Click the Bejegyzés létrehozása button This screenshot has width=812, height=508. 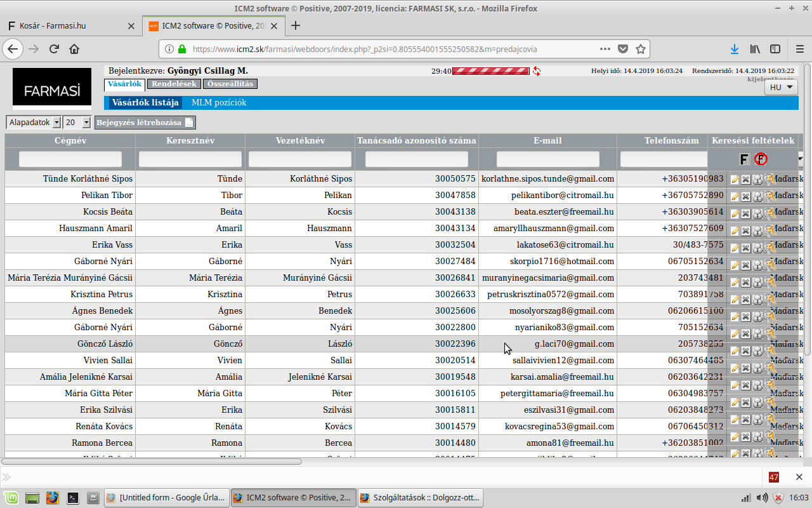pos(145,123)
